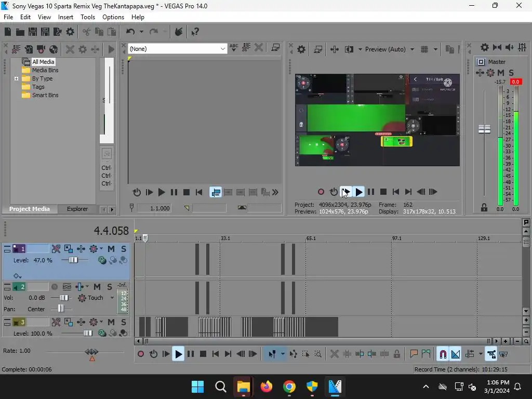Open track 1 FX dropdown arrow
Image resolution: width=532 pixels, height=399 pixels.
[x=101, y=249]
